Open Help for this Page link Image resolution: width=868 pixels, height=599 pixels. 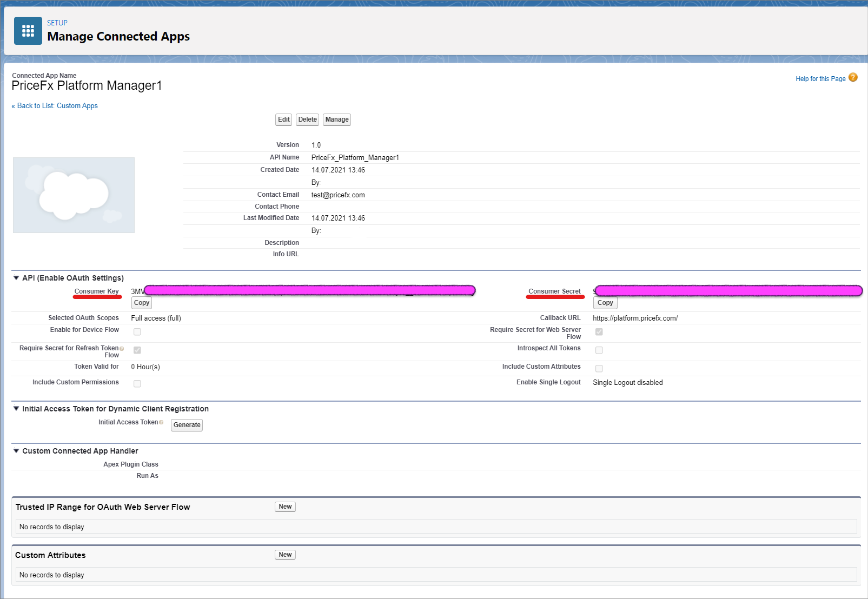(x=820, y=79)
